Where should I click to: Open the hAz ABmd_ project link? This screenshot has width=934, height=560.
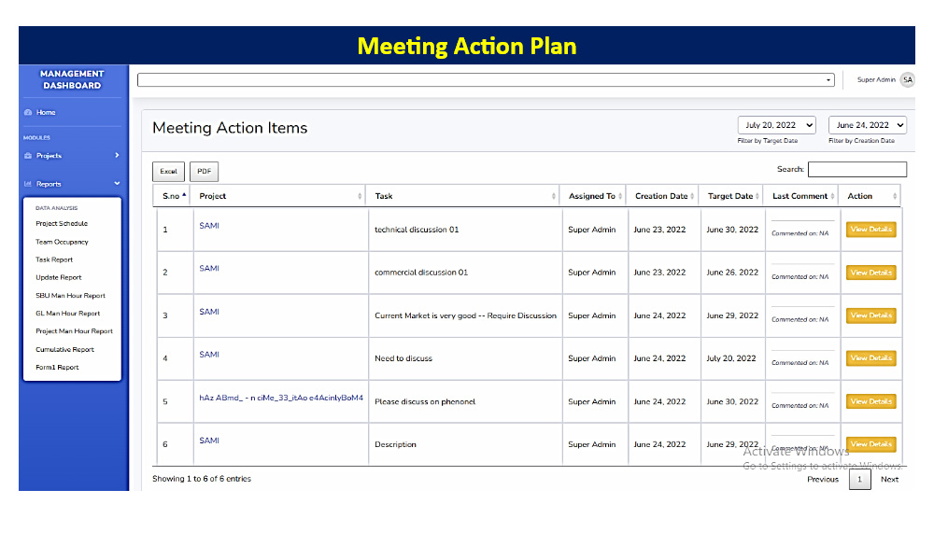point(281,398)
